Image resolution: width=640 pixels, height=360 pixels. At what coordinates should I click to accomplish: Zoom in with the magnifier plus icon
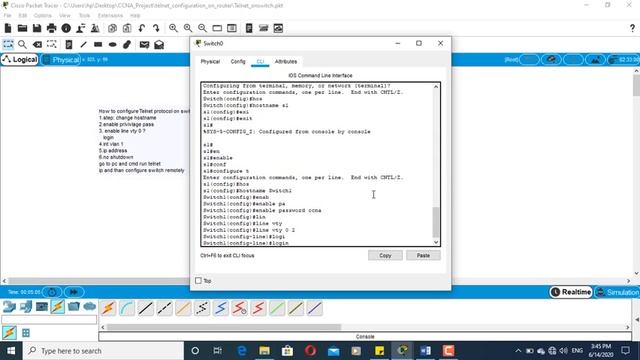tap(173, 28)
